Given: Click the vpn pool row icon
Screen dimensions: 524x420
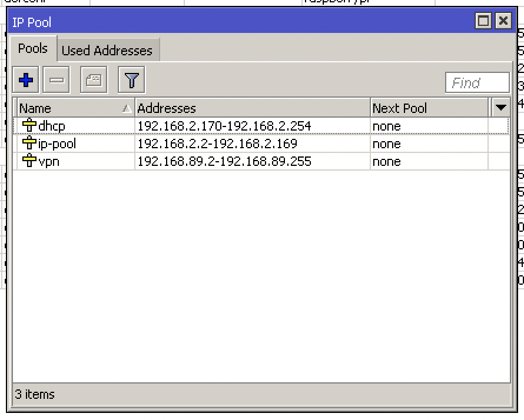Looking at the screenshot, I should [29, 161].
